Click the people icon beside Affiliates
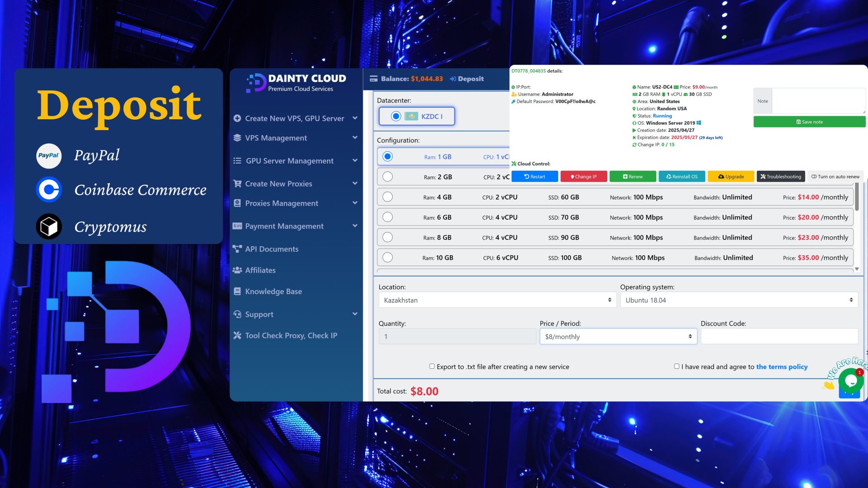This screenshot has width=868, height=488. 237,270
